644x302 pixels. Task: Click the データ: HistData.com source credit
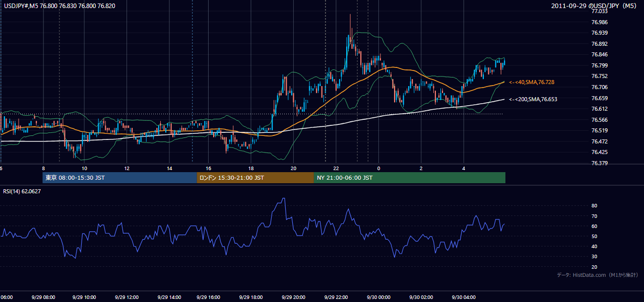point(598,275)
